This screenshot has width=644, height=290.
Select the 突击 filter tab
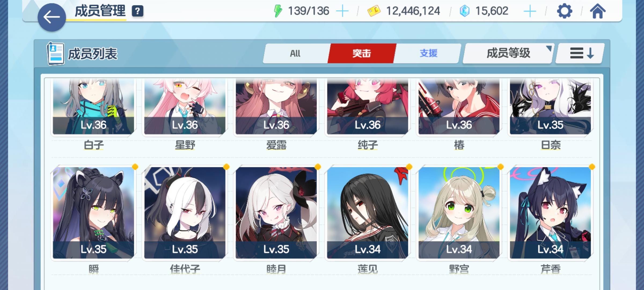(x=362, y=53)
